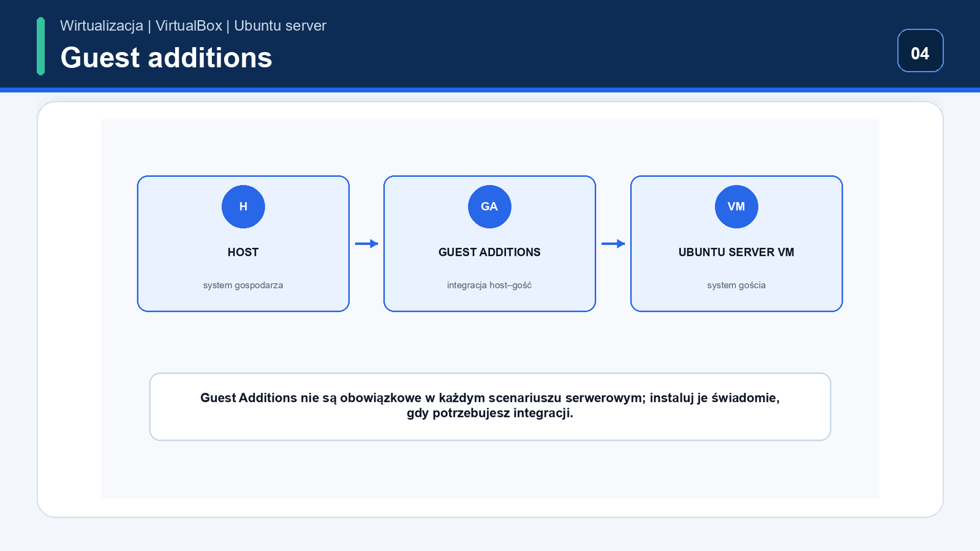Select the HOST card label
The image size is (980, 551).
pos(243,252)
